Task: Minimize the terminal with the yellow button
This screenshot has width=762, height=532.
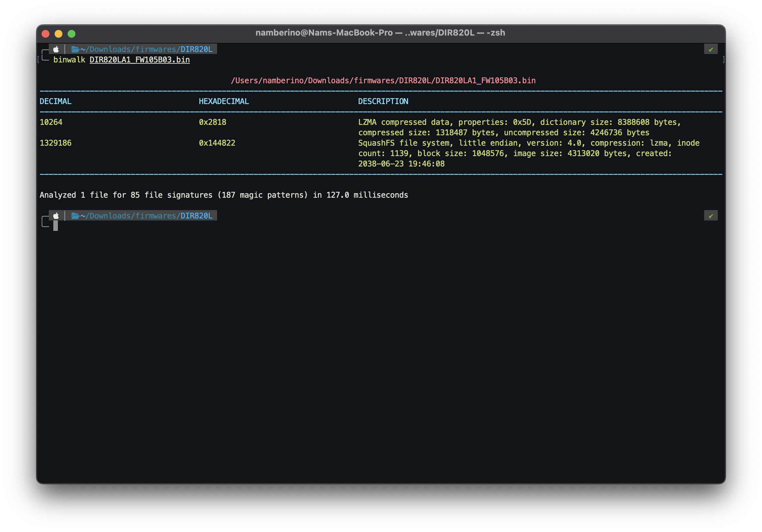Action: (x=59, y=33)
